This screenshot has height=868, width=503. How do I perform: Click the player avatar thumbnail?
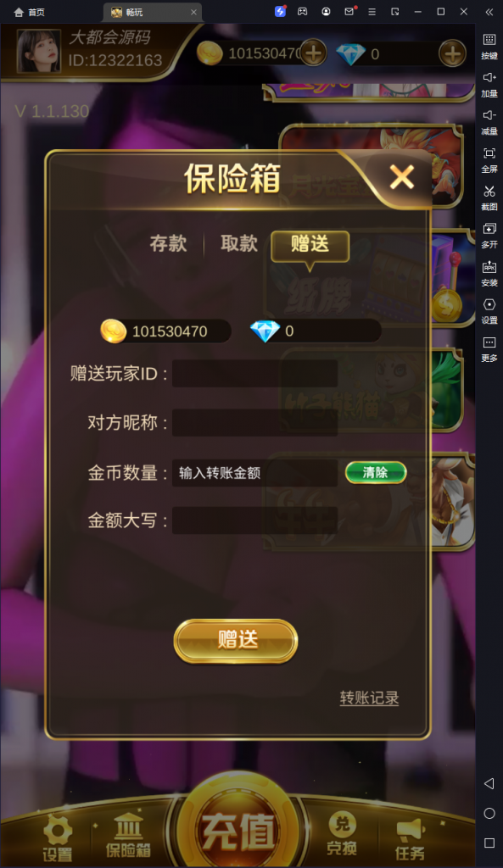click(39, 51)
